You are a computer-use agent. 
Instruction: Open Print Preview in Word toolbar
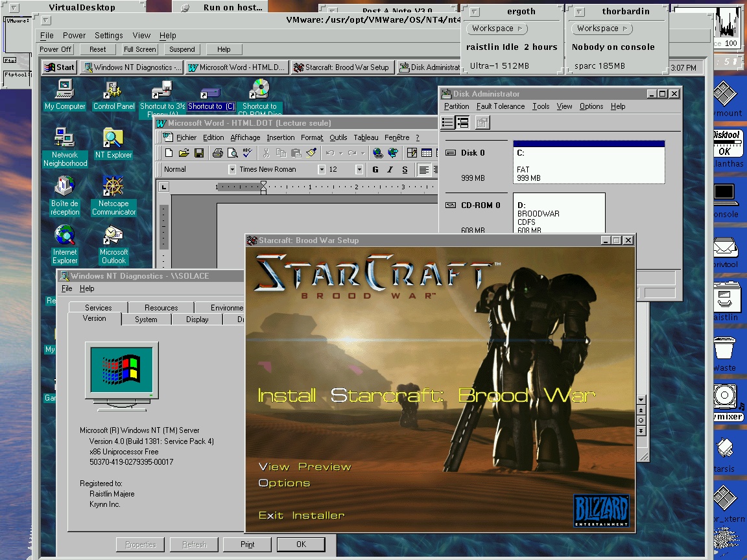tap(233, 153)
